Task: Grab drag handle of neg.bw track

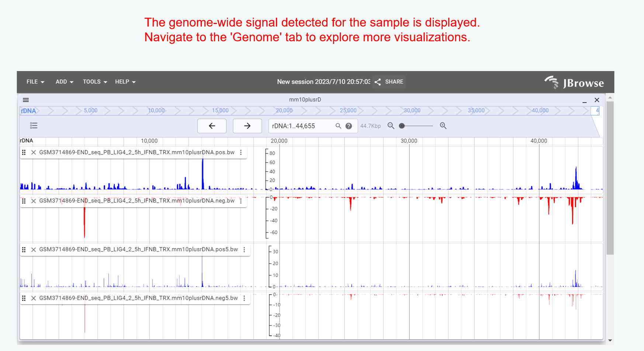Action: pyautogui.click(x=24, y=201)
